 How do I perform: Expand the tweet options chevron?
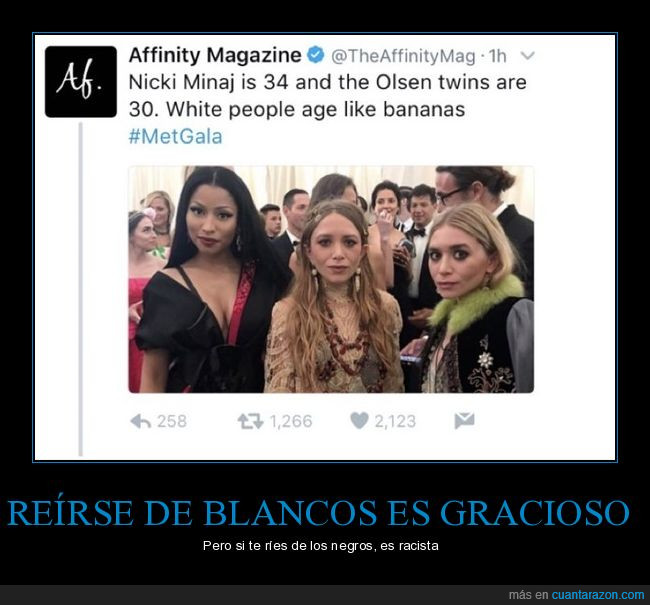click(527, 55)
